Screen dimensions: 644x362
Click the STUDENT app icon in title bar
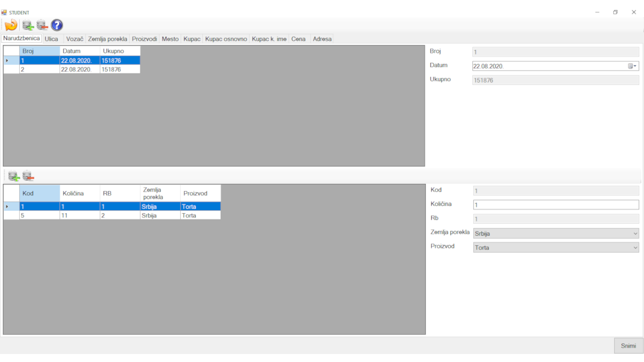click(4, 12)
